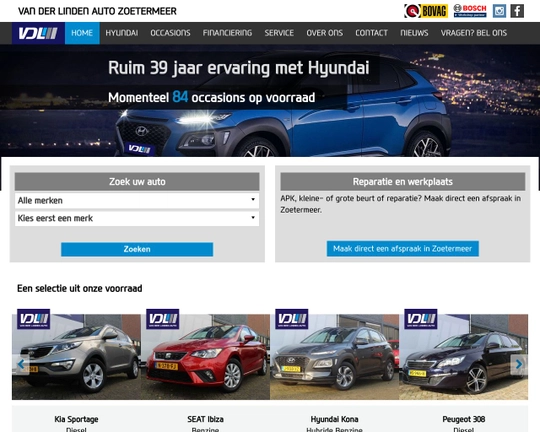Go to the Home menu item

82,33
